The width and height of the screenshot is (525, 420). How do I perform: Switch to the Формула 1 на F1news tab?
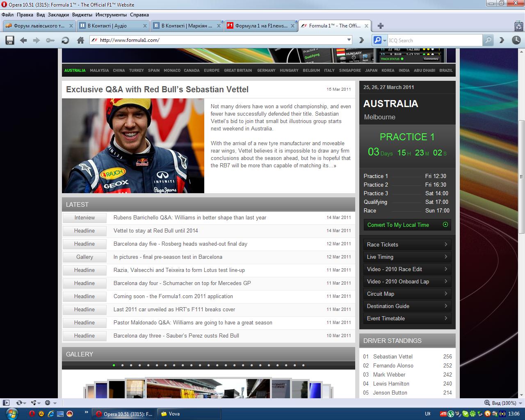tap(261, 26)
